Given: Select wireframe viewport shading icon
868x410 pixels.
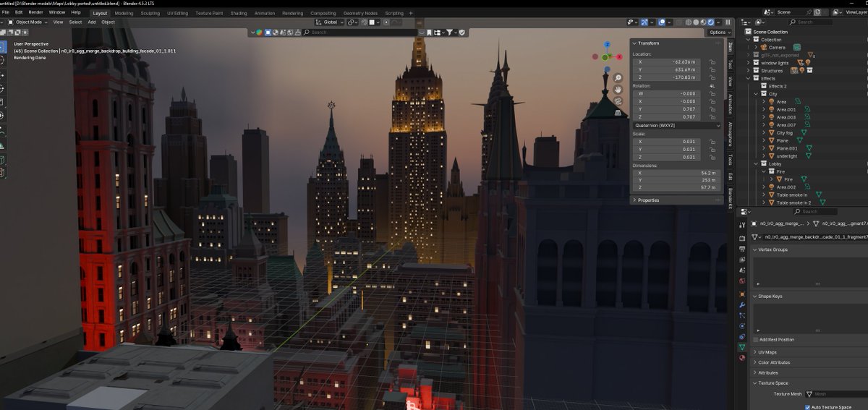Looking at the screenshot, I should point(689,22).
